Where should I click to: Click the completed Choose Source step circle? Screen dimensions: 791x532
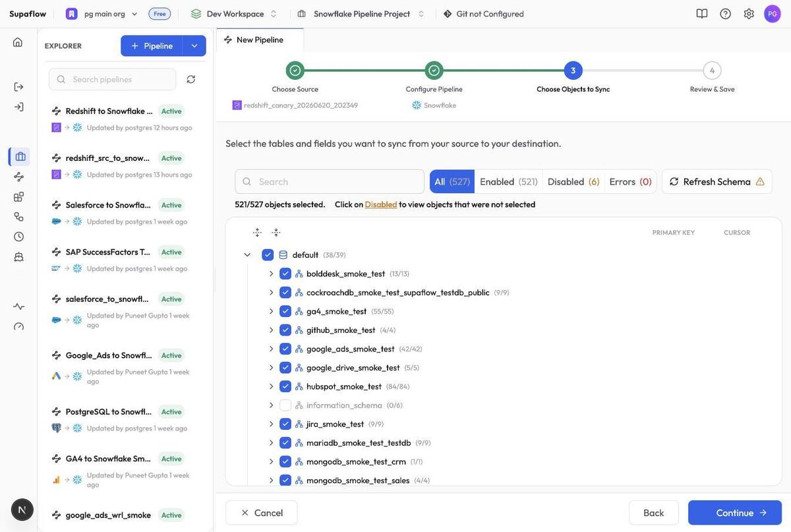[295, 71]
